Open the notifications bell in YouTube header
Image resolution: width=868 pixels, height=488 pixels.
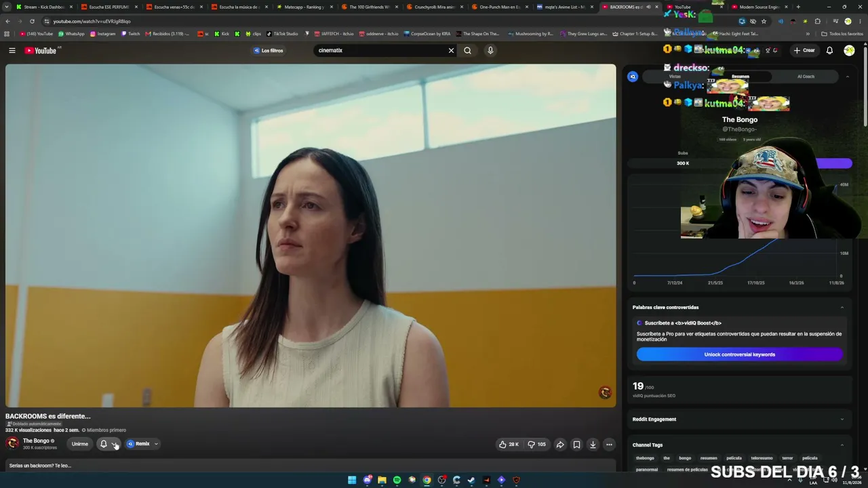[x=829, y=50]
